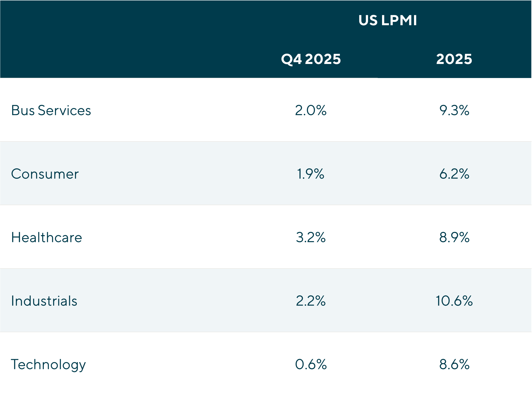This screenshot has height=396, width=532.
Task: Click Industrials Q4 2025 value 2.2%
Action: coord(311,301)
